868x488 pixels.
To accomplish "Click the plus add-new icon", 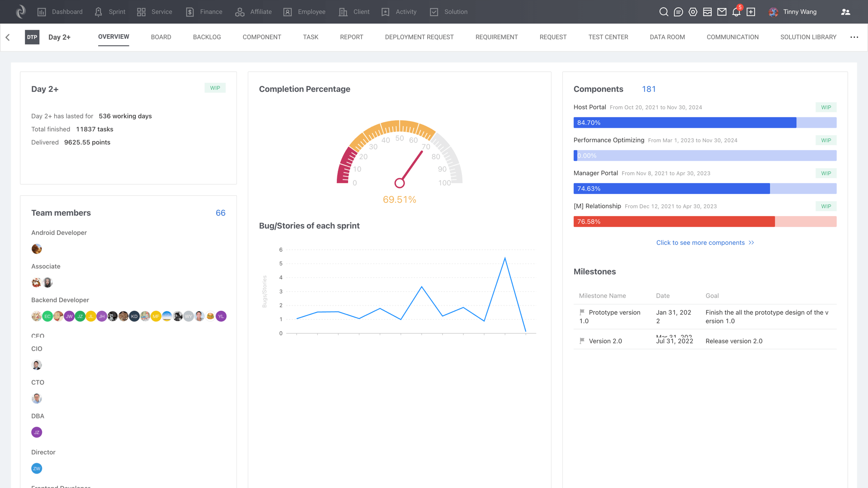I will coord(751,12).
